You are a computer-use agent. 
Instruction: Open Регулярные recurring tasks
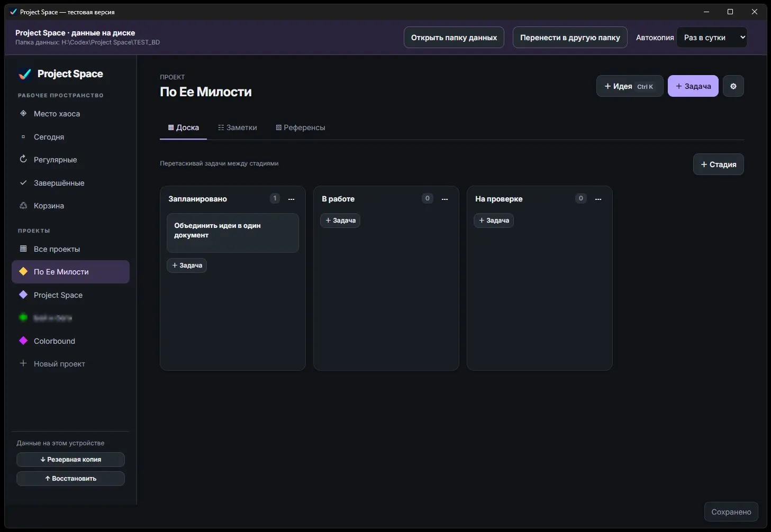coord(70,160)
